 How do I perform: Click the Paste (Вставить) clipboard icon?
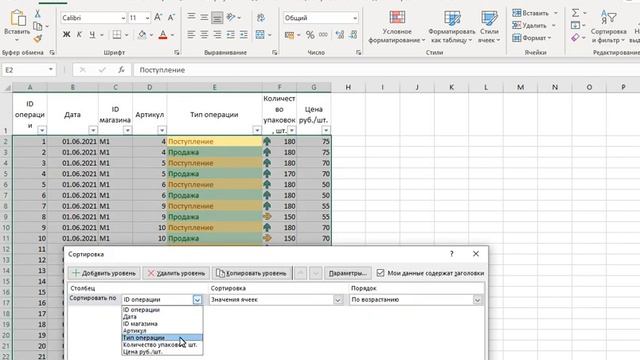click(x=17, y=18)
